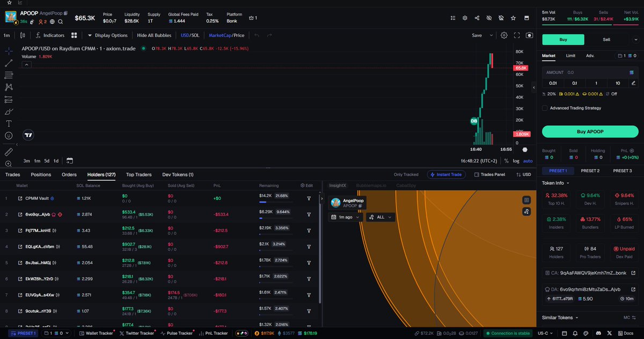The image size is (644, 339).
Task: Toggle MarketCap/Price chart display
Action: (x=226, y=35)
